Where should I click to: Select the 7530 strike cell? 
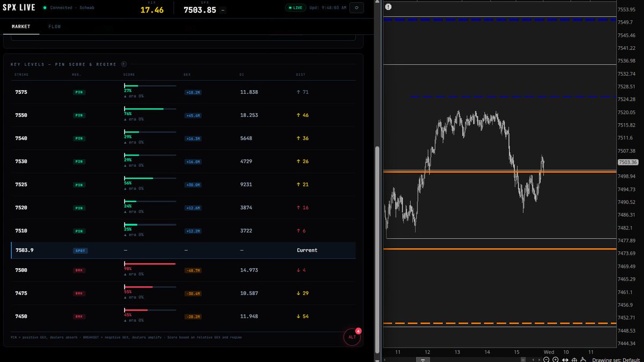pyautogui.click(x=21, y=161)
